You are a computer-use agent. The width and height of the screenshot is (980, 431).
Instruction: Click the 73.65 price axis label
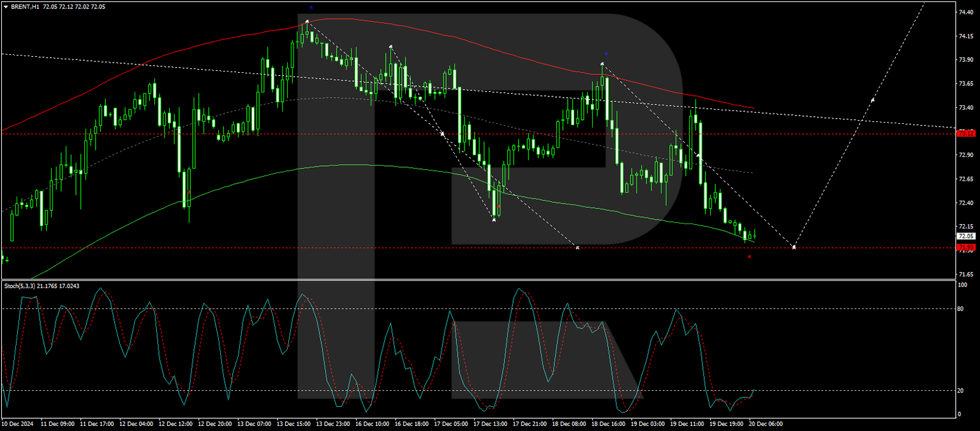(x=965, y=84)
